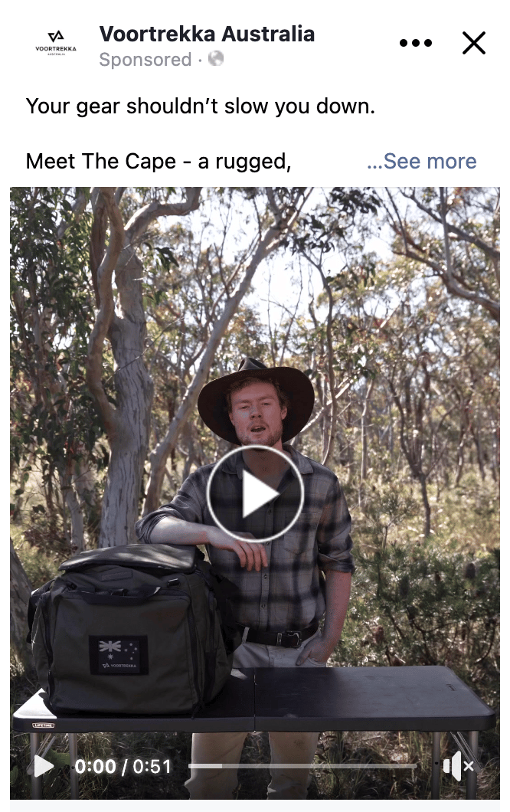Image resolution: width=510 pixels, height=812 pixels.
Task: Open the three-dot post options menu
Action: [x=415, y=43]
